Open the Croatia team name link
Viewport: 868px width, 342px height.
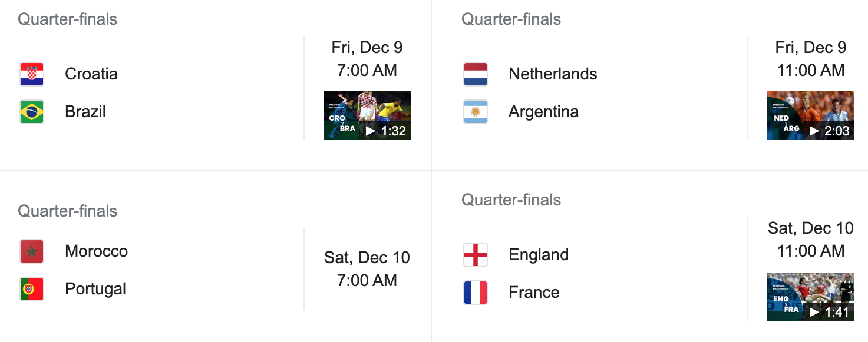[91, 74]
